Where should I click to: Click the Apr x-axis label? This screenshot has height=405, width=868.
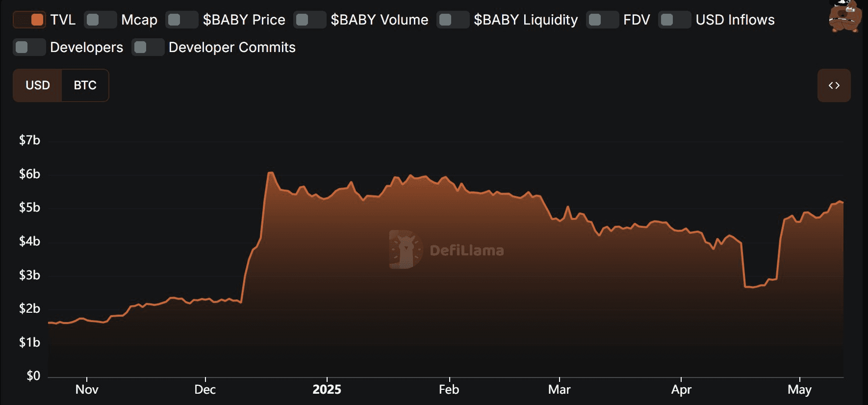click(681, 390)
